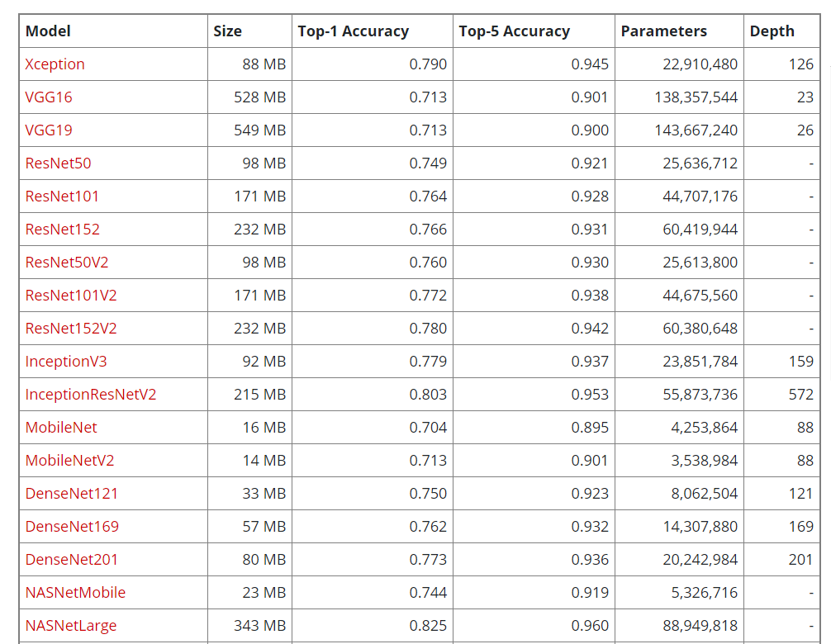Open the Xception model link
831x644 pixels.
(x=55, y=64)
